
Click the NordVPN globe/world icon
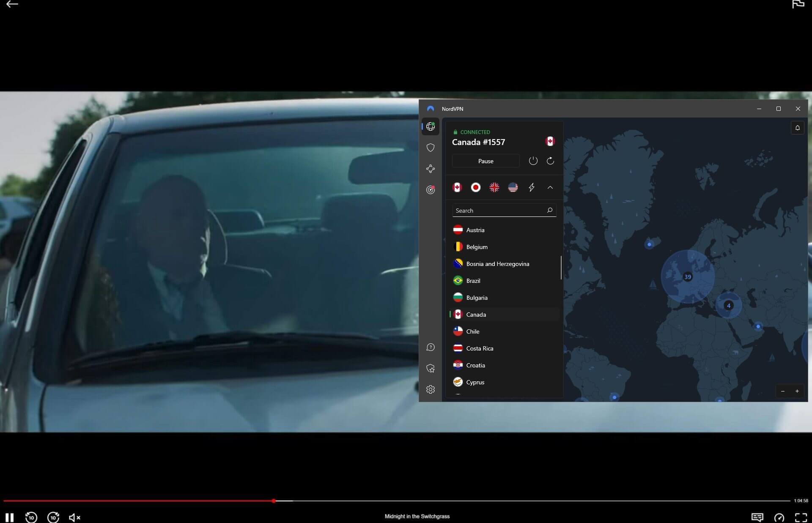[x=430, y=126]
